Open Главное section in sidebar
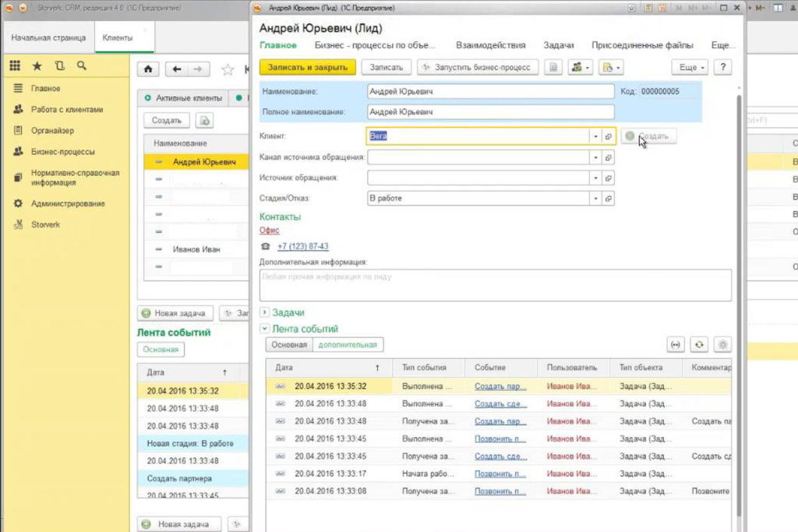 click(x=46, y=89)
